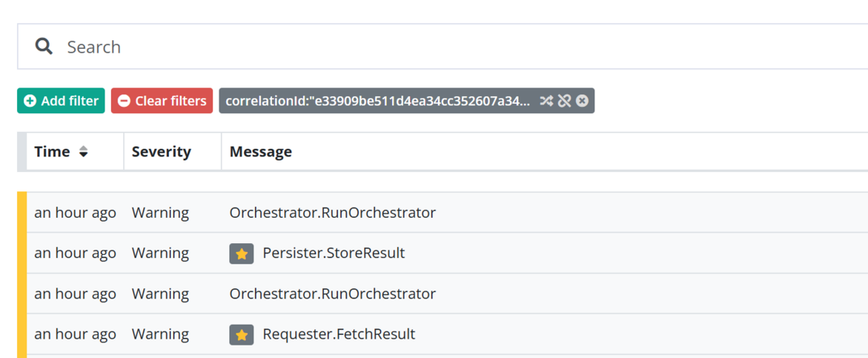868x358 pixels.
Task: Click the shuffle icon on correlationId filter
Action: 546,101
